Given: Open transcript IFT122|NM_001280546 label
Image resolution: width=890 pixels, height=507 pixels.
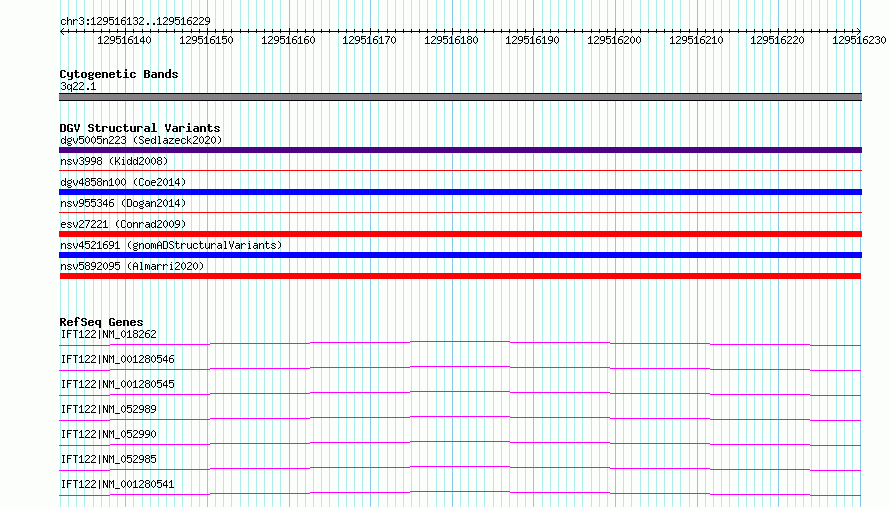Looking at the screenshot, I should point(117,359).
